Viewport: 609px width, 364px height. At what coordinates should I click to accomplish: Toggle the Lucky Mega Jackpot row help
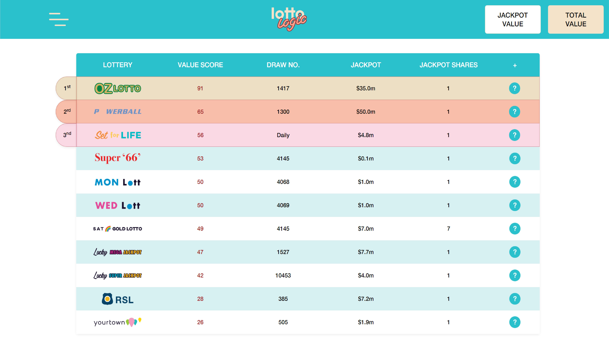click(515, 252)
